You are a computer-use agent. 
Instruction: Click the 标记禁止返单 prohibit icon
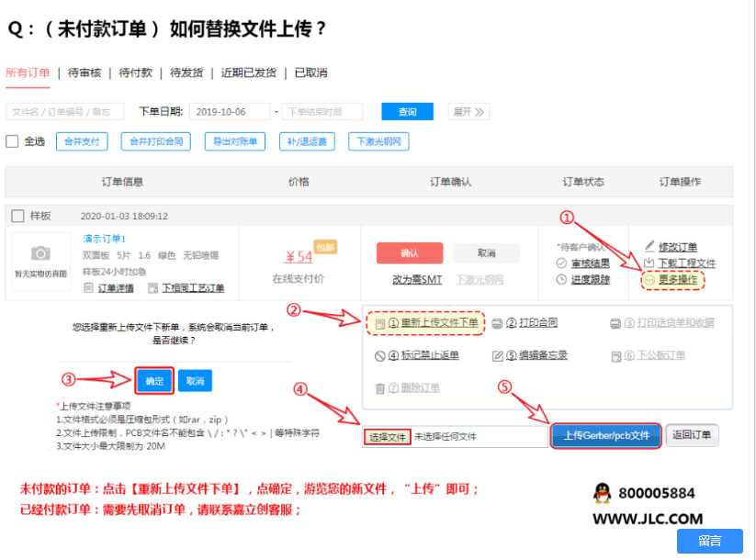click(x=379, y=355)
